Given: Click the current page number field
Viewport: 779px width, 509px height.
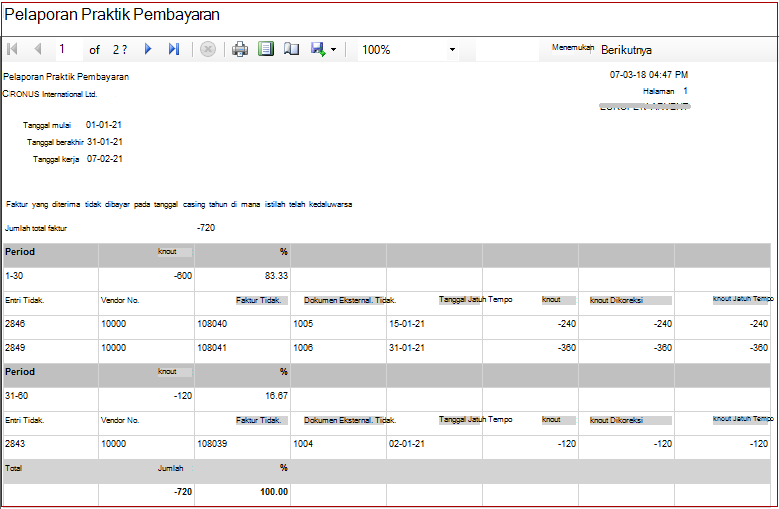Looking at the screenshot, I should coord(68,49).
